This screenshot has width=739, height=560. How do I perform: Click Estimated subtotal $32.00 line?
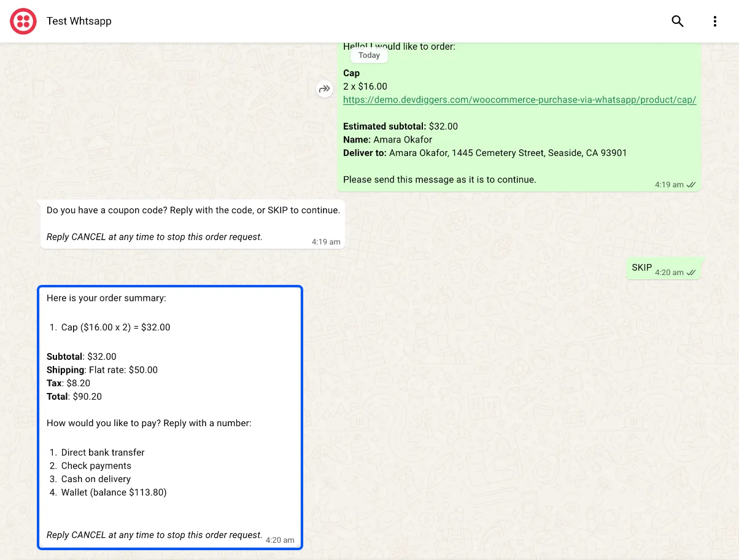click(401, 126)
